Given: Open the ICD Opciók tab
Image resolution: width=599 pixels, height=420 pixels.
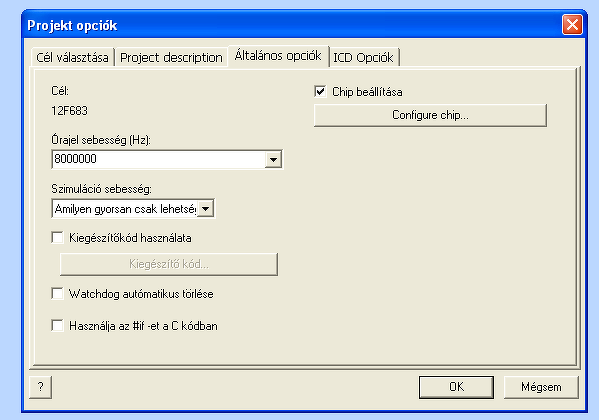Looking at the screenshot, I should (363, 57).
